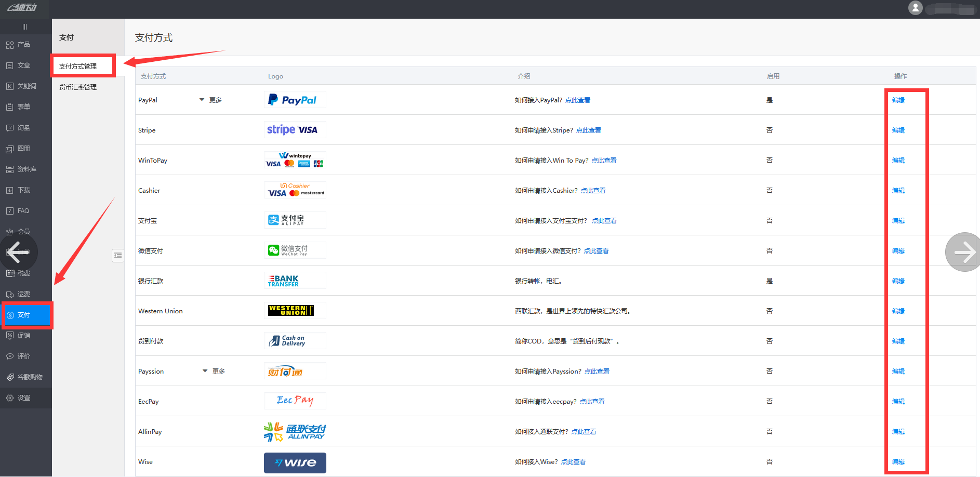
Task: Open PayPal 点此查看 help link
Action: [x=577, y=100]
